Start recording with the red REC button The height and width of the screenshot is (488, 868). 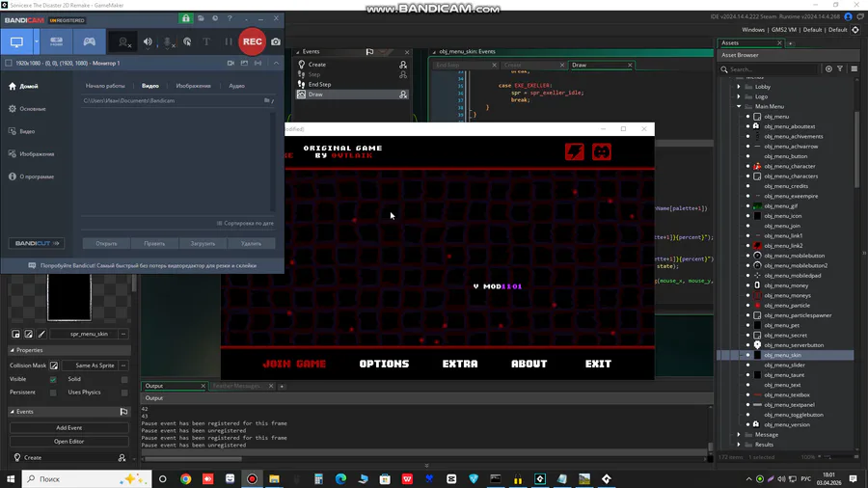(252, 41)
